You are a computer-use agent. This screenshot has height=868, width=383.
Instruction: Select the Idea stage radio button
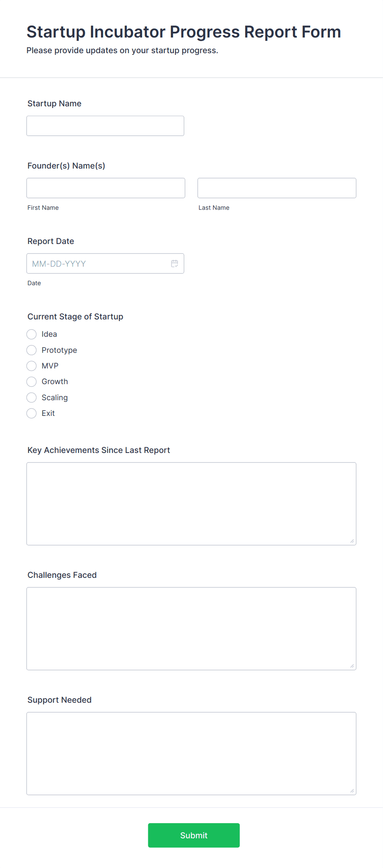tap(32, 334)
